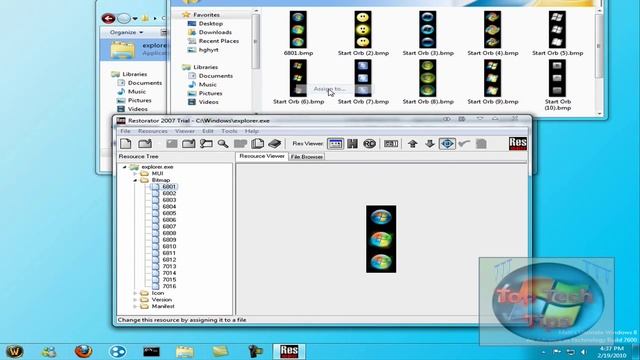Image resolution: width=640 pixels, height=360 pixels.
Task: Select Start Orb (3).bmp file
Action: 428,33
